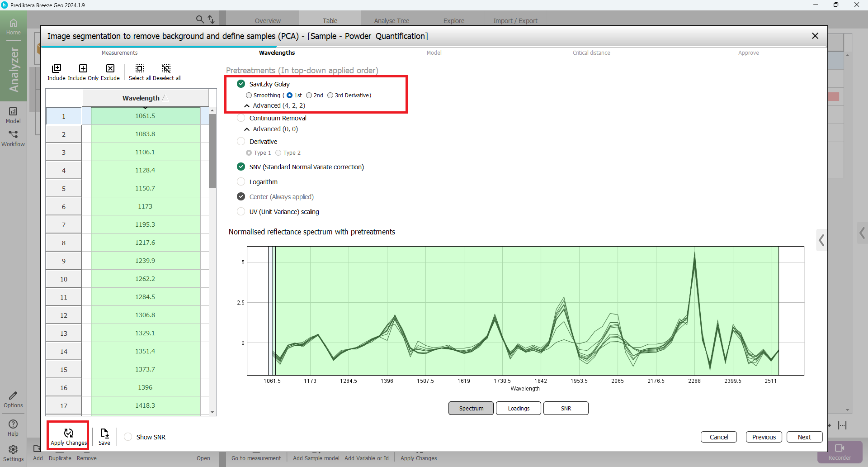
Task: Click the Deselect all icon
Action: point(166,69)
